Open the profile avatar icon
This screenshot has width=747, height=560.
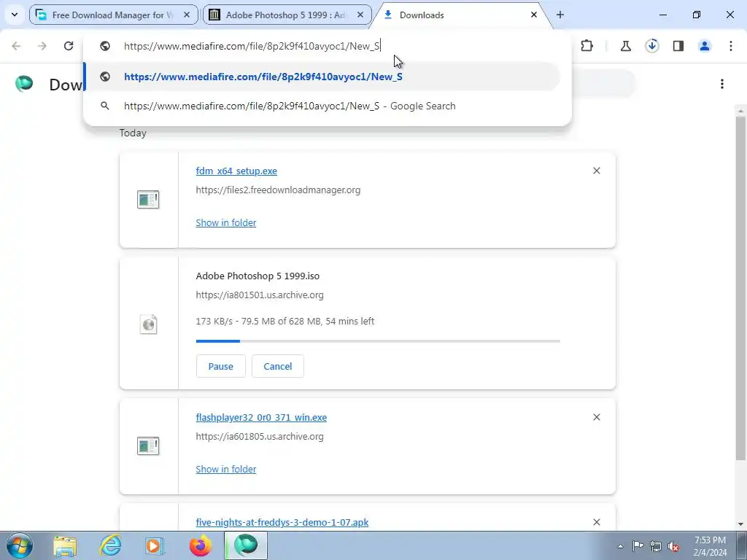tap(705, 46)
